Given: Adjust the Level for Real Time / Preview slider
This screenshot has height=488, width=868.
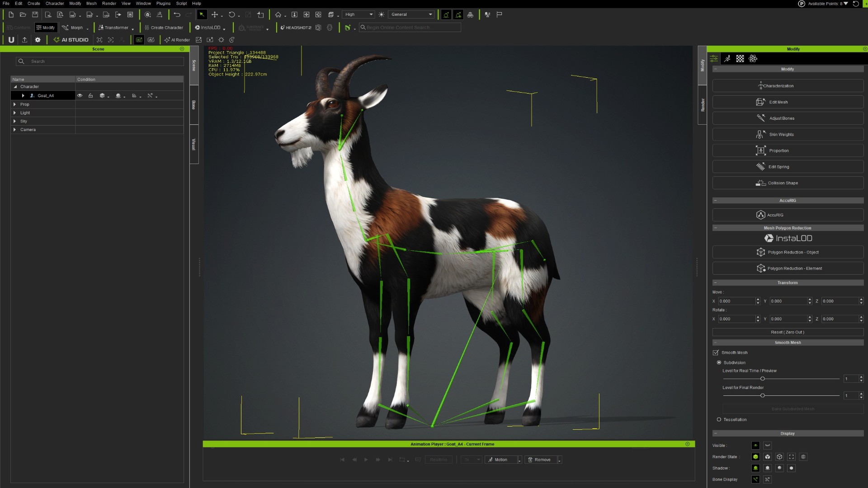Looking at the screenshot, I should click(762, 379).
